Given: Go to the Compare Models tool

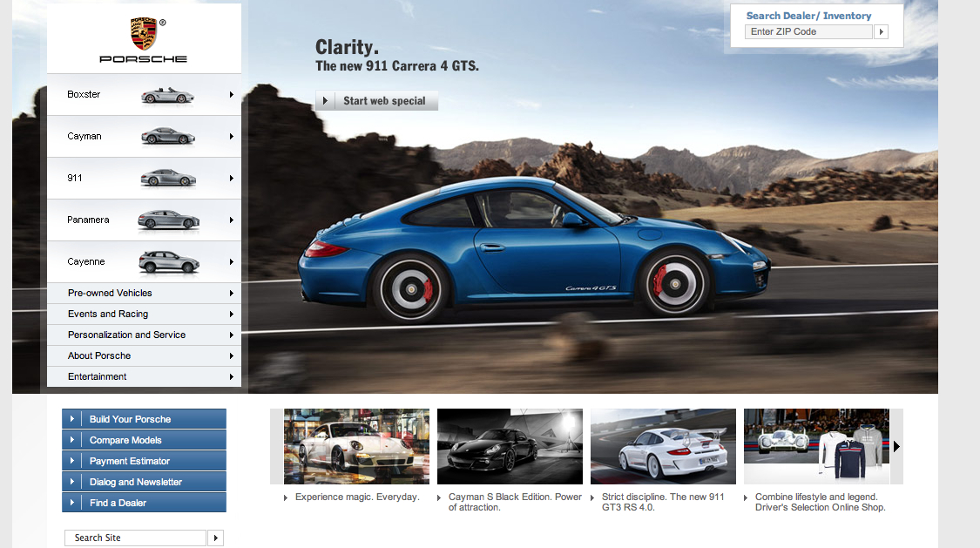Looking at the screenshot, I should 144,440.
